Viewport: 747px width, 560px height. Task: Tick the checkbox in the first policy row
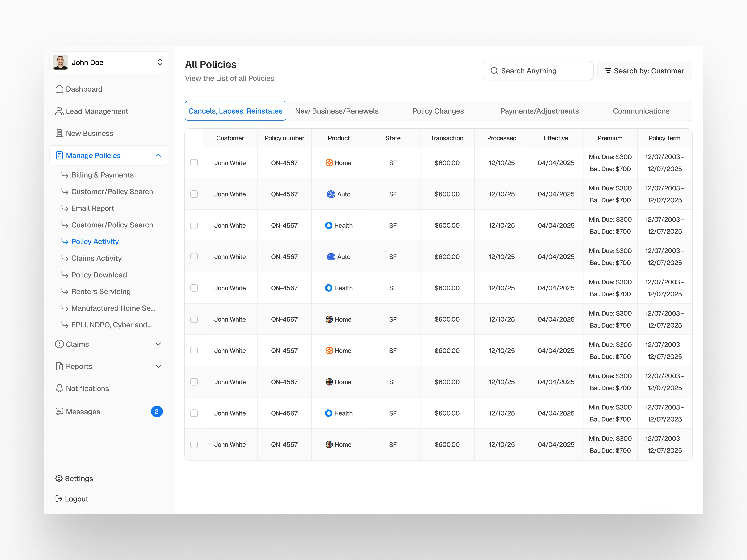pos(194,163)
